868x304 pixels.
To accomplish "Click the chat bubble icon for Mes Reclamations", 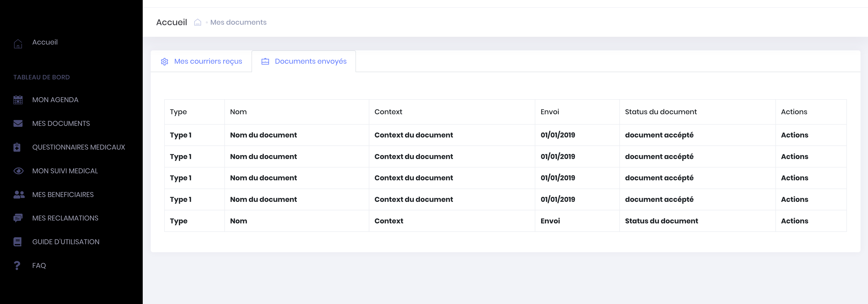I will click(18, 218).
